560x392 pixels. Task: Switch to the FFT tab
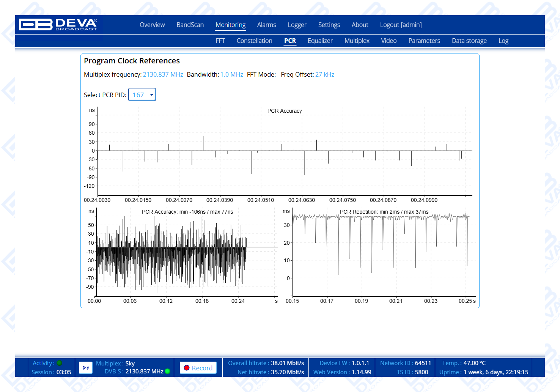220,41
